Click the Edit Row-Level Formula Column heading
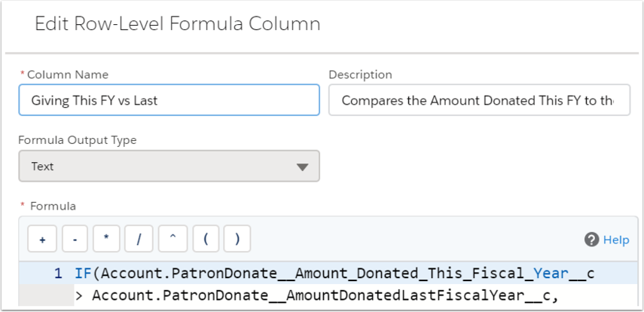644x312 pixels. (x=178, y=24)
